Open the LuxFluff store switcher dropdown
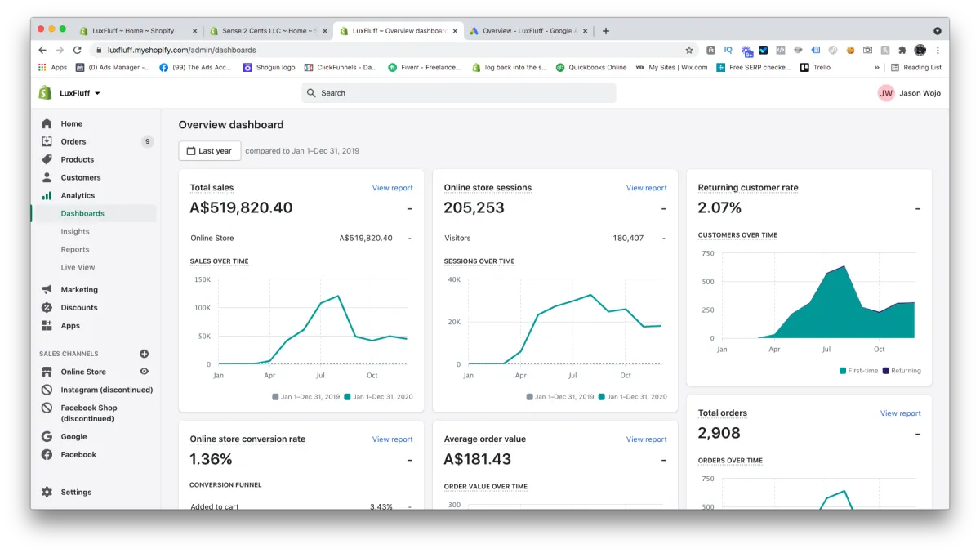Image resolution: width=980 pixels, height=553 pixels. (80, 93)
